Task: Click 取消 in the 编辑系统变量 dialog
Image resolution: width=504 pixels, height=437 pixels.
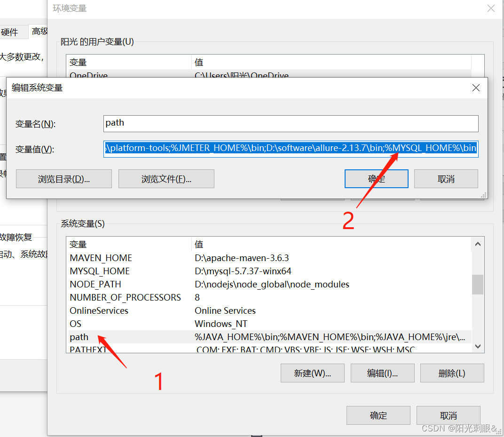Action: (x=446, y=179)
